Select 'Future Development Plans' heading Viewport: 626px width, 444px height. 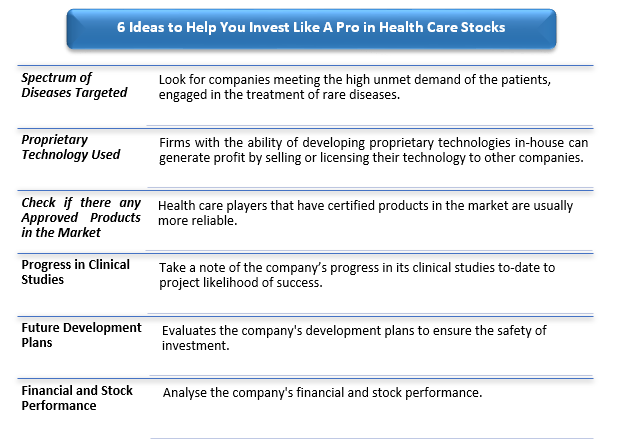(x=81, y=335)
